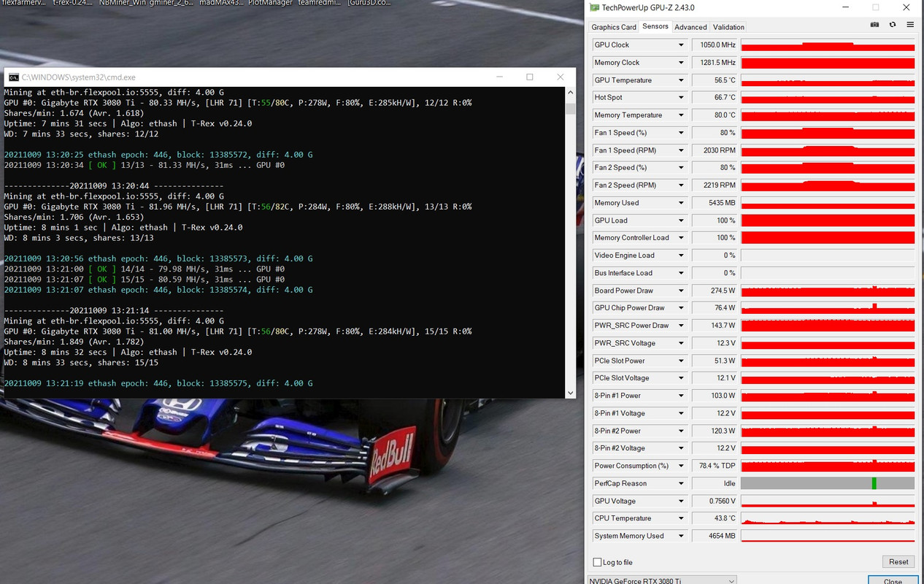Click the madMAx43 desktop shortcut label
Image resolution: width=924 pixels, height=584 pixels.
click(220, 3)
